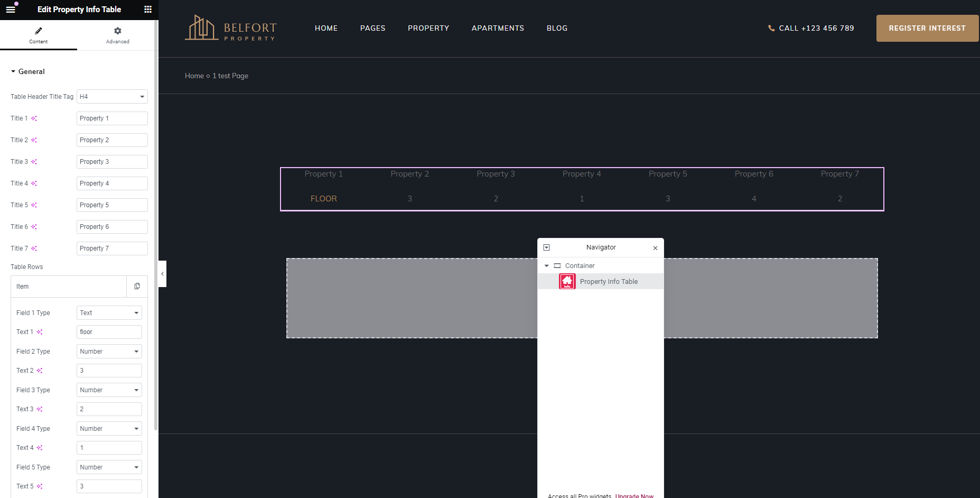Image resolution: width=980 pixels, height=498 pixels.
Task: Click AI sparkle icon next to Title 6
Action: (34, 227)
